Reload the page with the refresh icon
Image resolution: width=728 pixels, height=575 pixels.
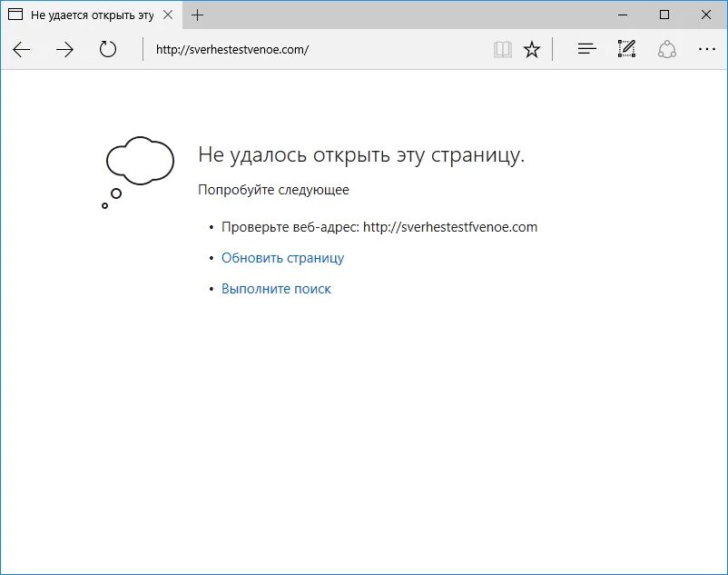coord(108,49)
